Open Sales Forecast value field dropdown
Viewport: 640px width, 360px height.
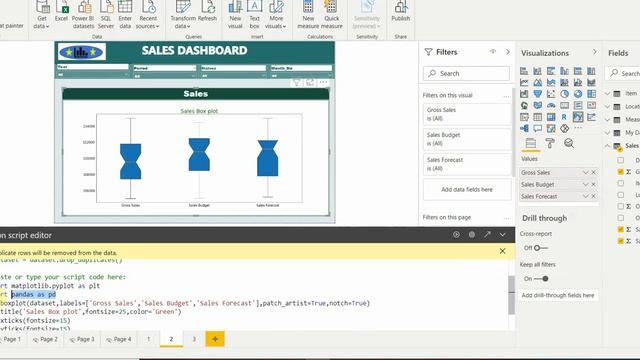[x=586, y=196]
